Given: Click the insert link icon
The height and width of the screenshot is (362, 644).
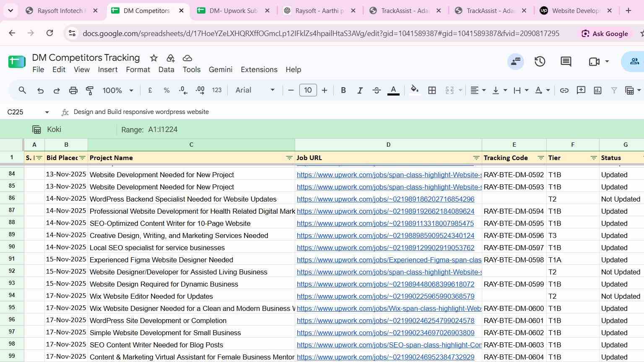Looking at the screenshot, I should coord(564,90).
